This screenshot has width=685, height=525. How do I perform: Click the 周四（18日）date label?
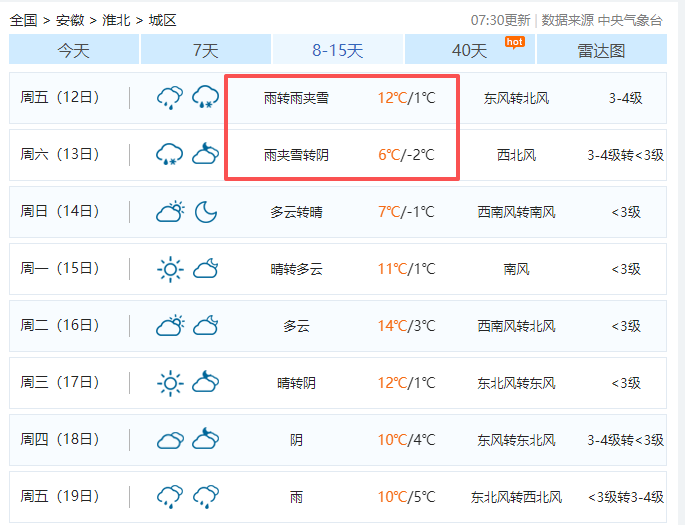click(x=60, y=439)
